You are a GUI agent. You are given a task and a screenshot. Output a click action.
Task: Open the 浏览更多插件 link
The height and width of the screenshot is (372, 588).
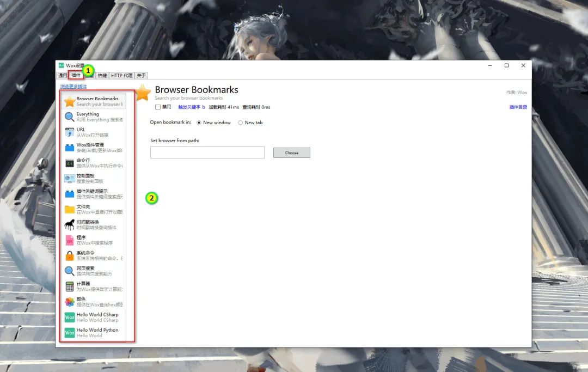73,87
